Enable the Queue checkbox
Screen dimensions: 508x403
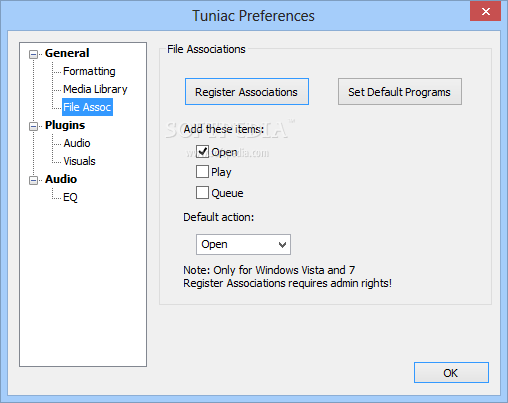tap(202, 193)
